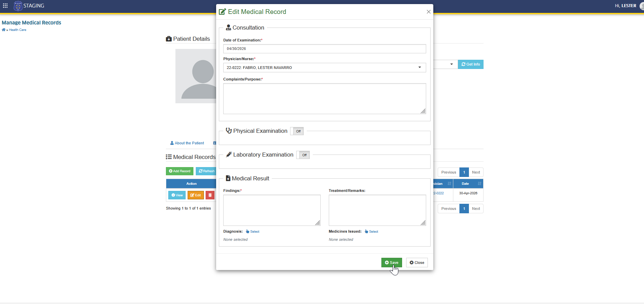644x305 pixels.
Task: Click Previous in the bottom pagination
Action: (449, 209)
